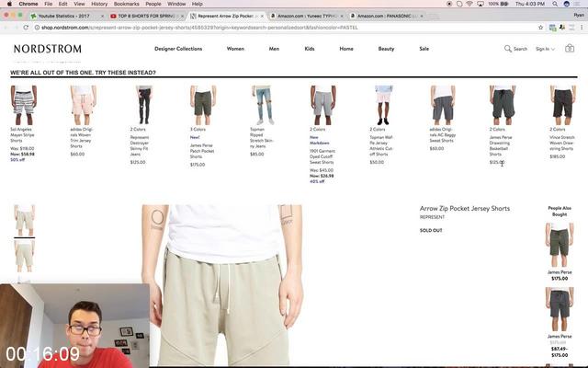Open the File menu

pyautogui.click(x=49, y=4)
